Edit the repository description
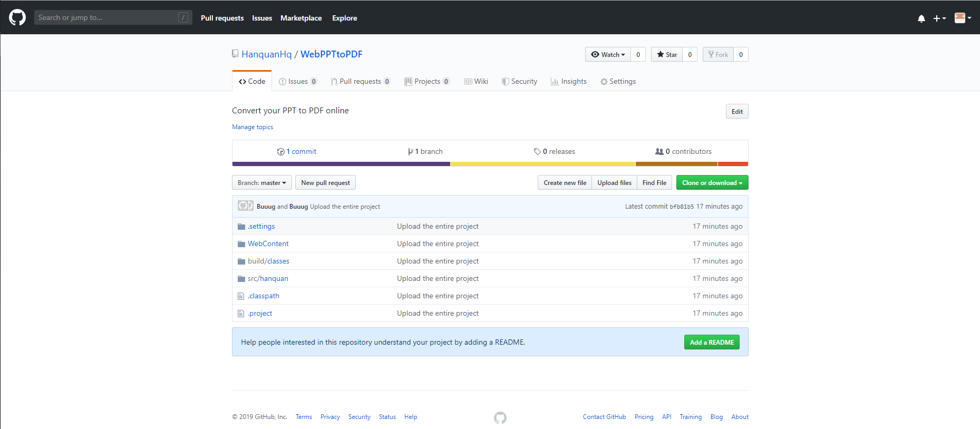This screenshot has width=980, height=429. point(737,111)
